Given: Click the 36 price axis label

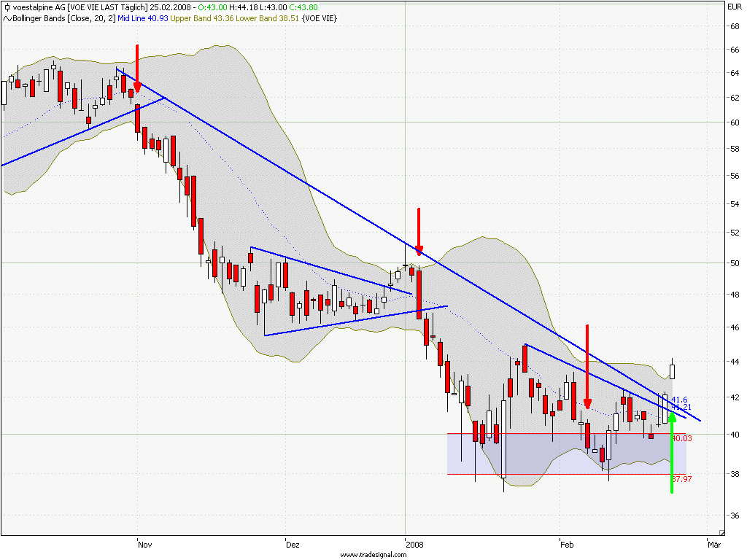Looking at the screenshot, I should click(x=735, y=516).
